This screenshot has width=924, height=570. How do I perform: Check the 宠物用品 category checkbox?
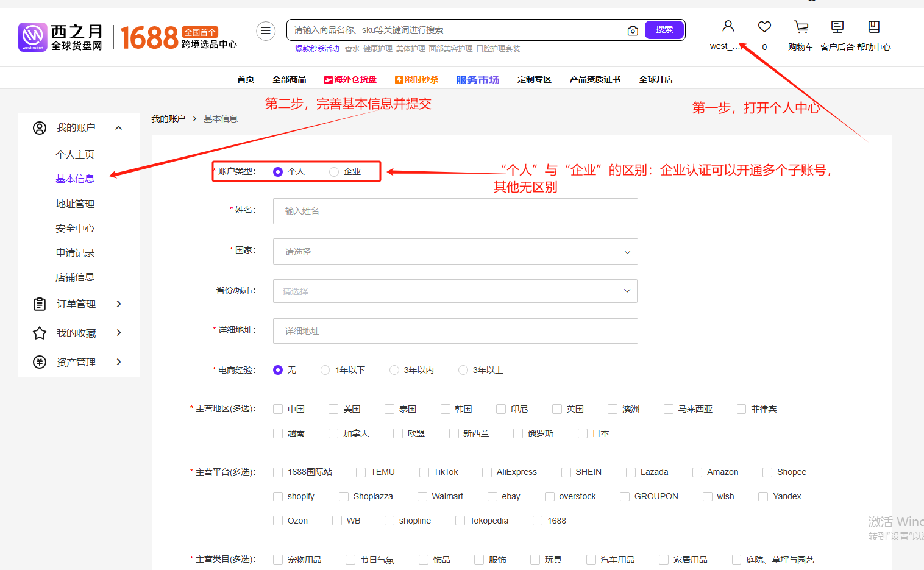coord(278,560)
